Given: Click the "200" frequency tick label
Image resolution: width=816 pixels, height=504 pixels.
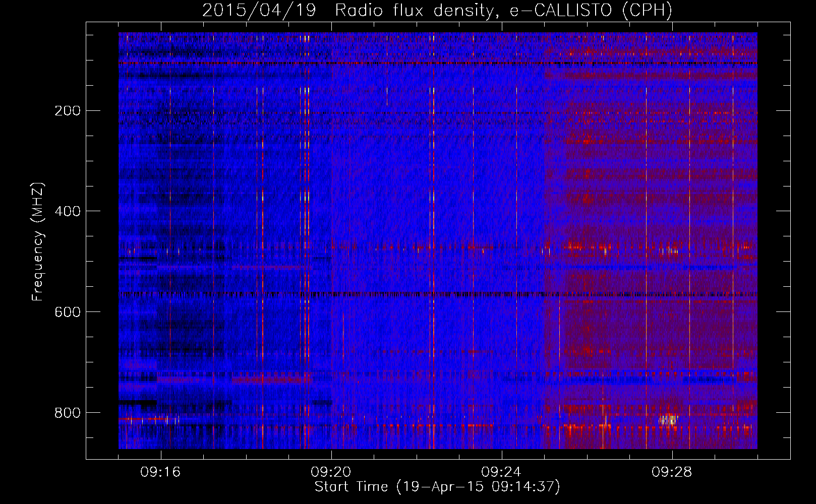Looking at the screenshot, I should coord(67,111).
